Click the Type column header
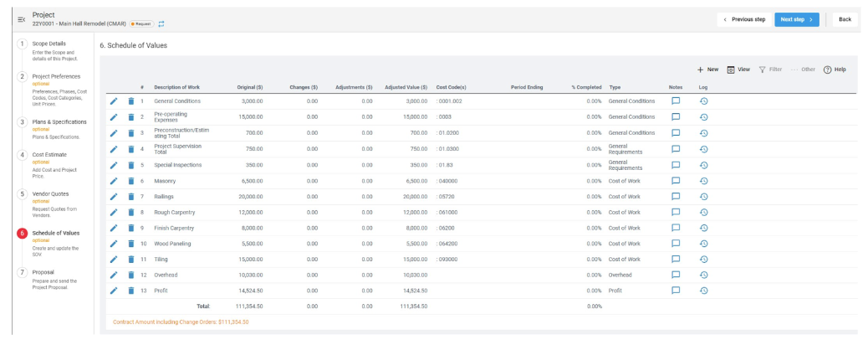 pos(615,87)
